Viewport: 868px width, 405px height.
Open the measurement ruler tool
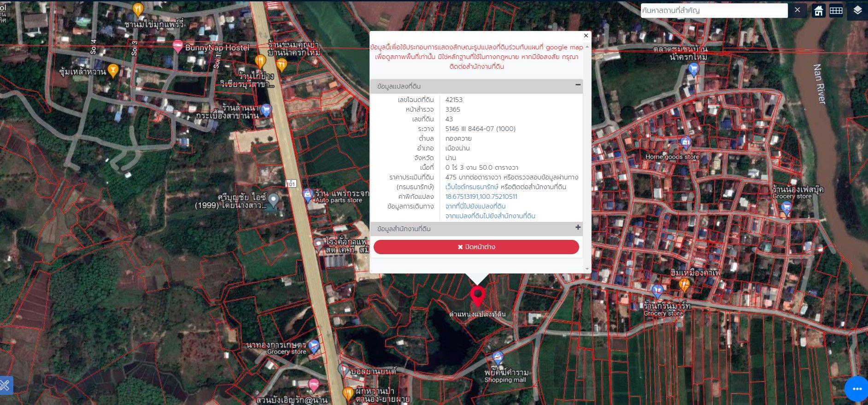[x=5, y=385]
